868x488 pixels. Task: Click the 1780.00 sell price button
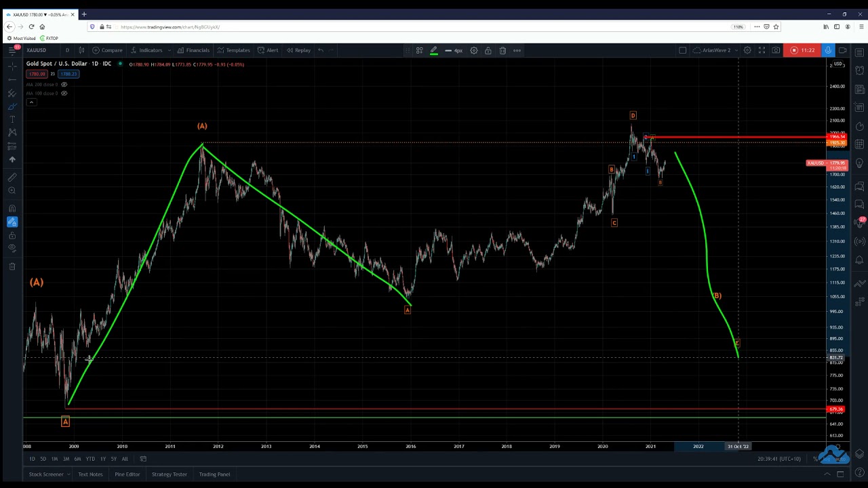tap(37, 74)
